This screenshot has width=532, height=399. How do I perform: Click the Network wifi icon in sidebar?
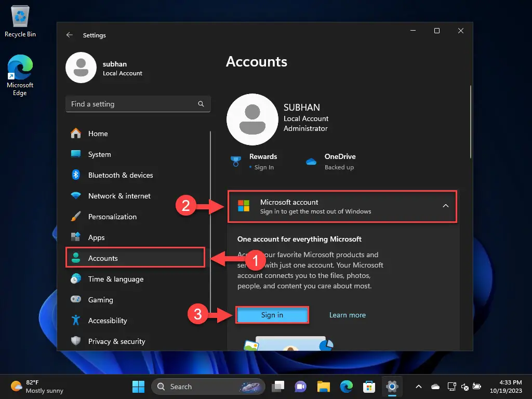tap(76, 196)
